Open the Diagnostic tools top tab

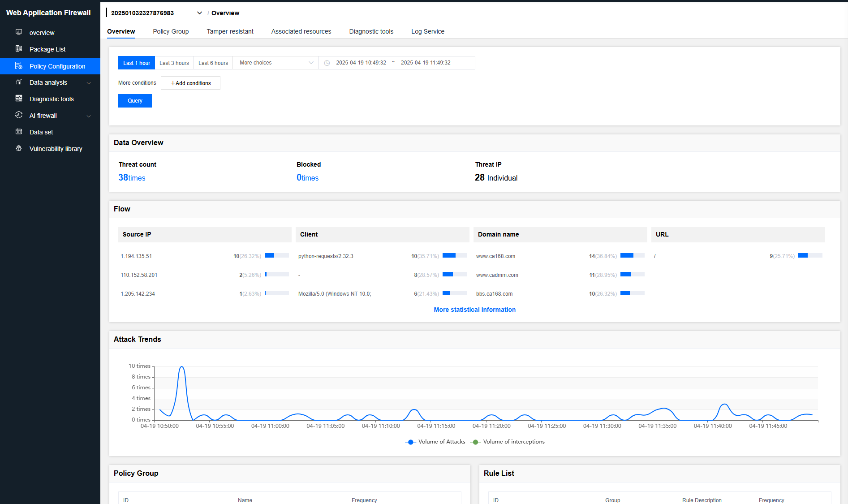coord(371,31)
